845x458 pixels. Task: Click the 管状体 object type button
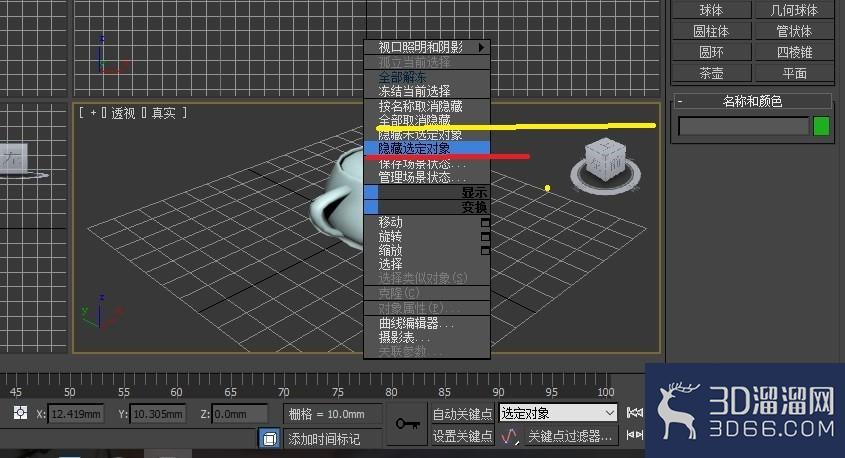pyautogui.click(x=794, y=31)
